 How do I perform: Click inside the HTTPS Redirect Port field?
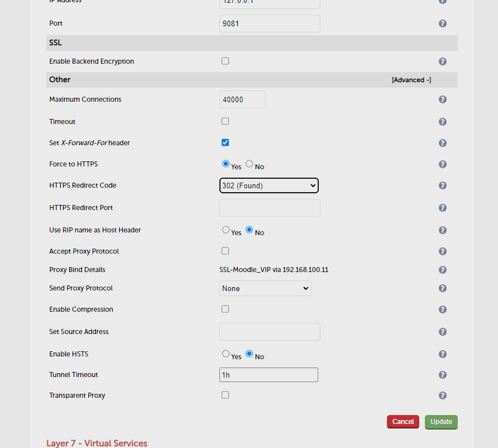pyautogui.click(x=270, y=207)
